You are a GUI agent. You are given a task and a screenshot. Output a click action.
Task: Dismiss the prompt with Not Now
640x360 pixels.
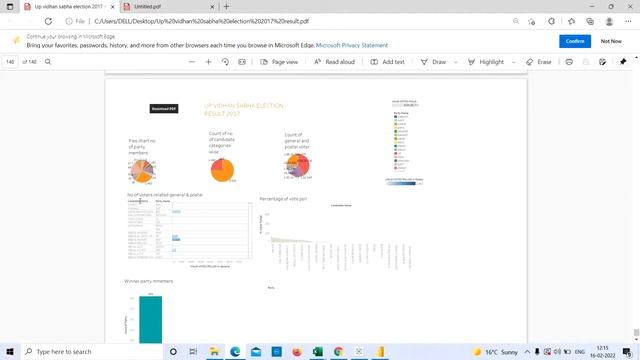tap(611, 41)
